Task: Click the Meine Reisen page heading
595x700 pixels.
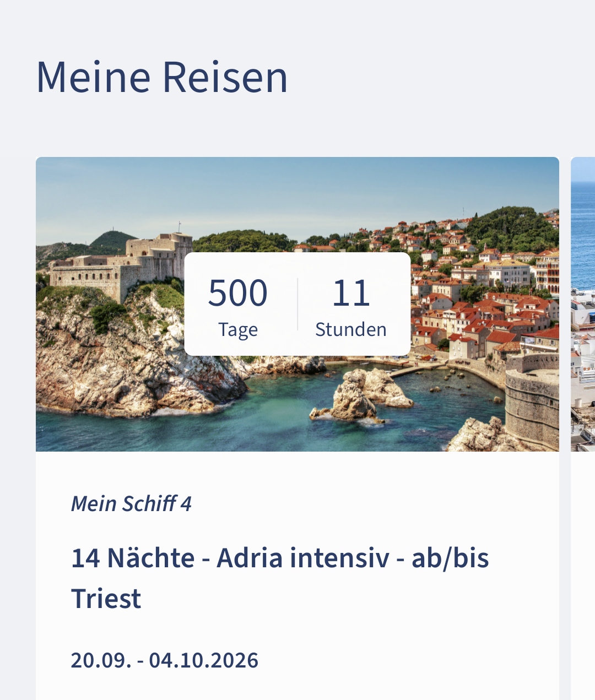Action: tap(162, 77)
